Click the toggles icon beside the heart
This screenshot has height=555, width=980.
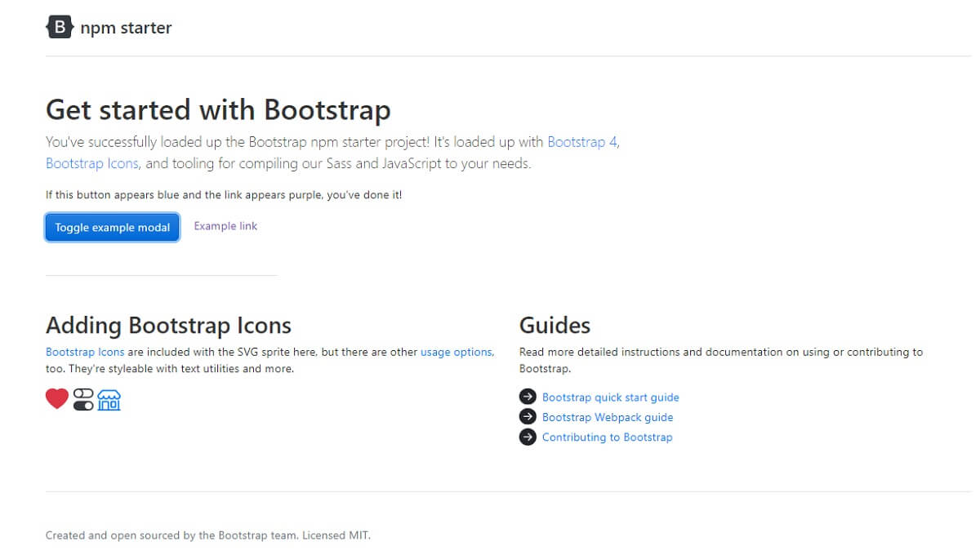point(83,399)
